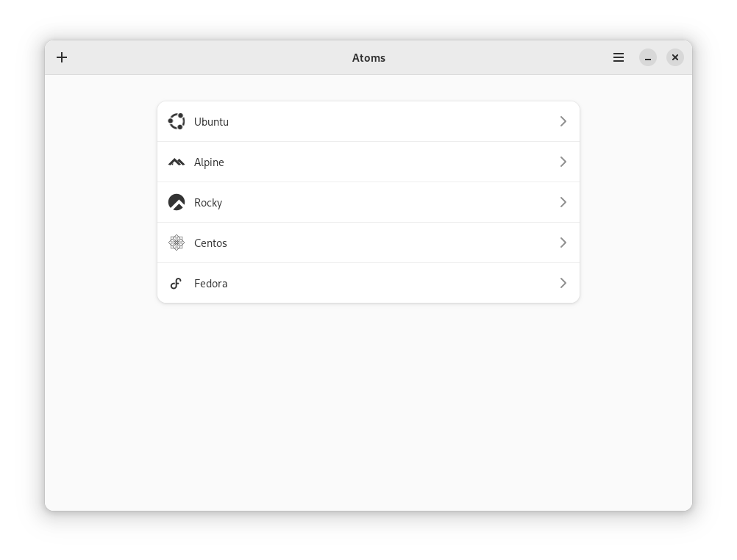The height and width of the screenshot is (560, 737).
Task: Expand the Rocky row chevron
Action: pos(563,202)
